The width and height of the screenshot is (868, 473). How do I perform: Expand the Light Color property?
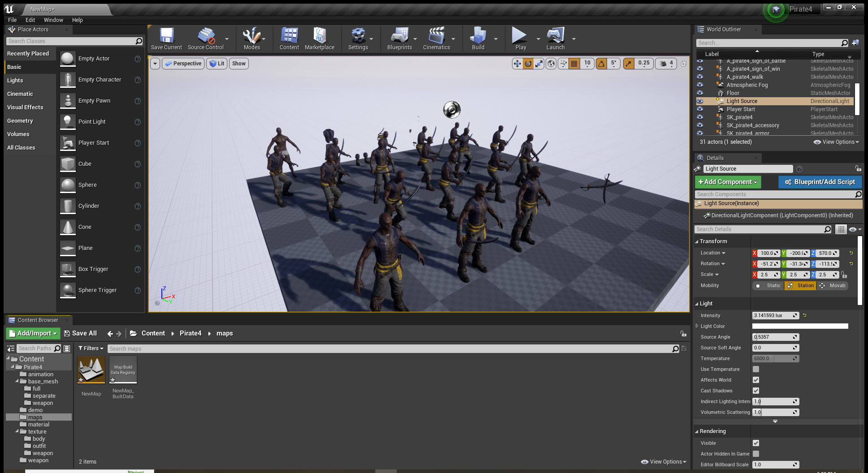697,326
